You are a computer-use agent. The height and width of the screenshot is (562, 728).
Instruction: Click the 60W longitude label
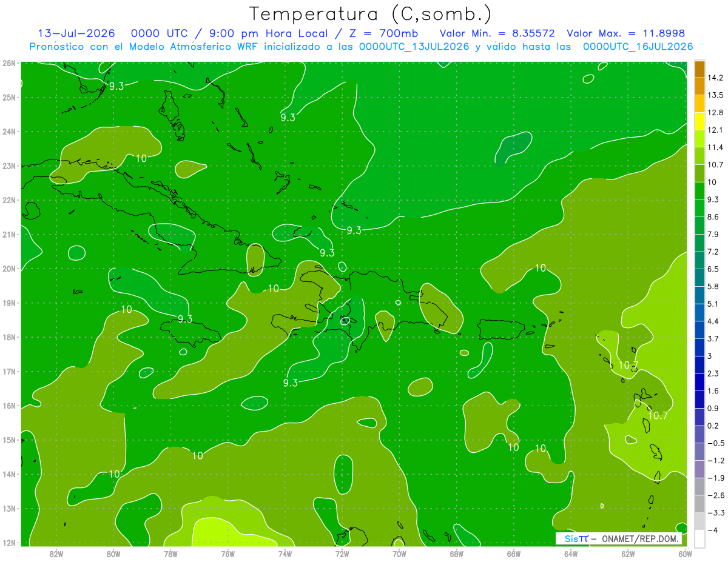click(x=686, y=554)
